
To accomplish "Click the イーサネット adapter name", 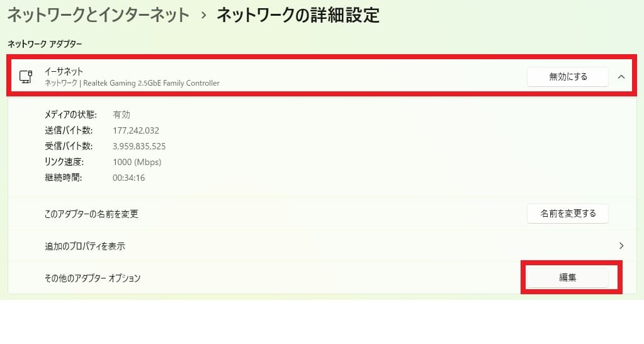I will (64, 72).
